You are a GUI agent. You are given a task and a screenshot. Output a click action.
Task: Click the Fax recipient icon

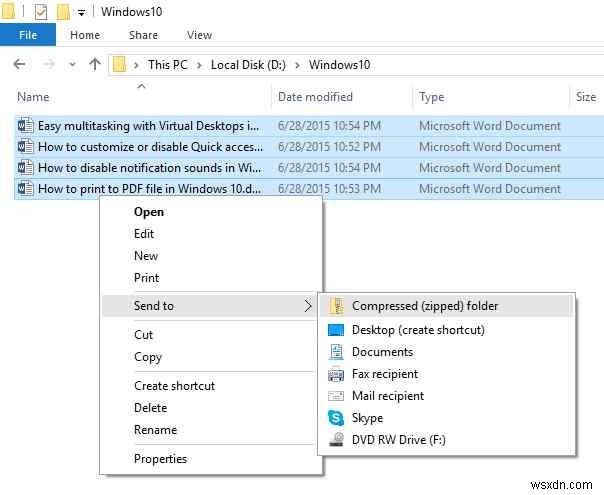tap(335, 374)
